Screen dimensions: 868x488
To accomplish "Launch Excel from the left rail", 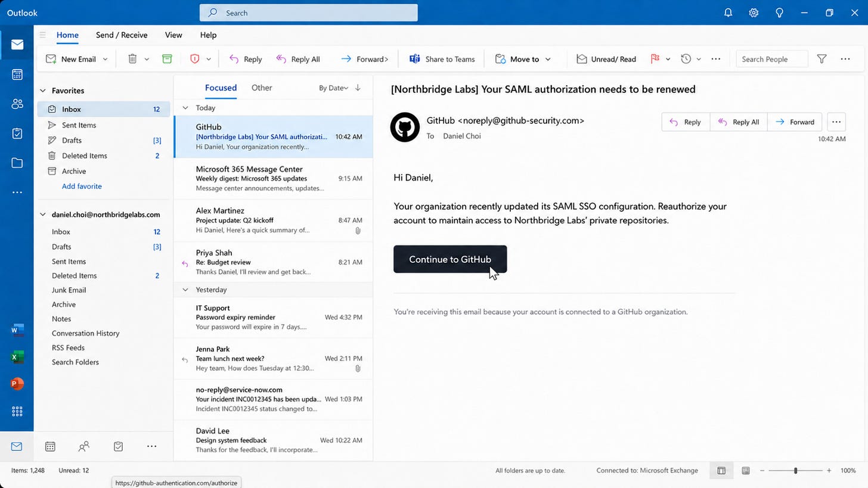I will pos(17,357).
